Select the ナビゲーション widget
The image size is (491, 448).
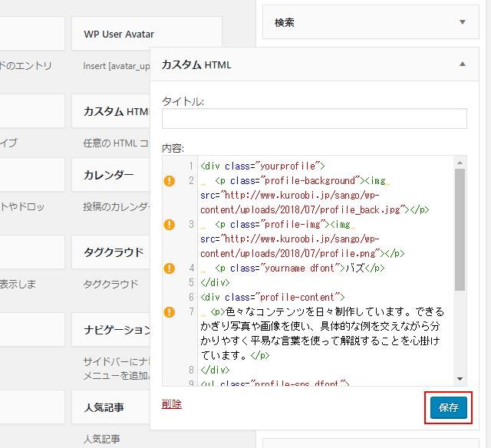click(115, 330)
